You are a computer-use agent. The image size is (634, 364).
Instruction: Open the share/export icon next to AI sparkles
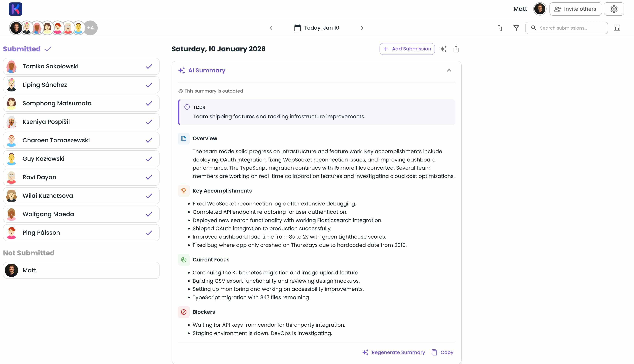pyautogui.click(x=456, y=49)
